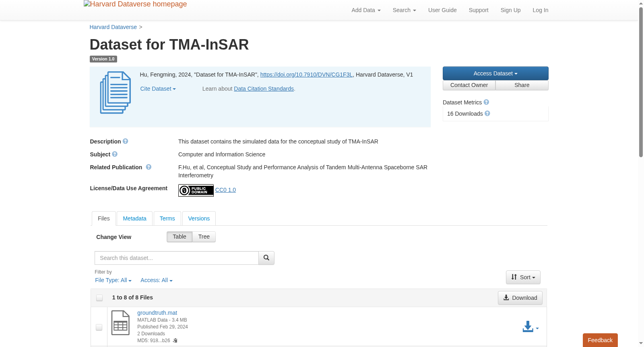This screenshot has width=644, height=347.
Task: Click the Public Domain CC0 badge image
Action: click(196, 190)
